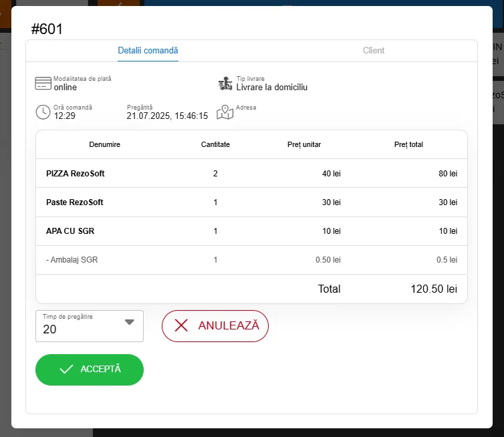The height and width of the screenshot is (437, 504).
Task: Click the Denumire column header
Action: pyautogui.click(x=104, y=144)
